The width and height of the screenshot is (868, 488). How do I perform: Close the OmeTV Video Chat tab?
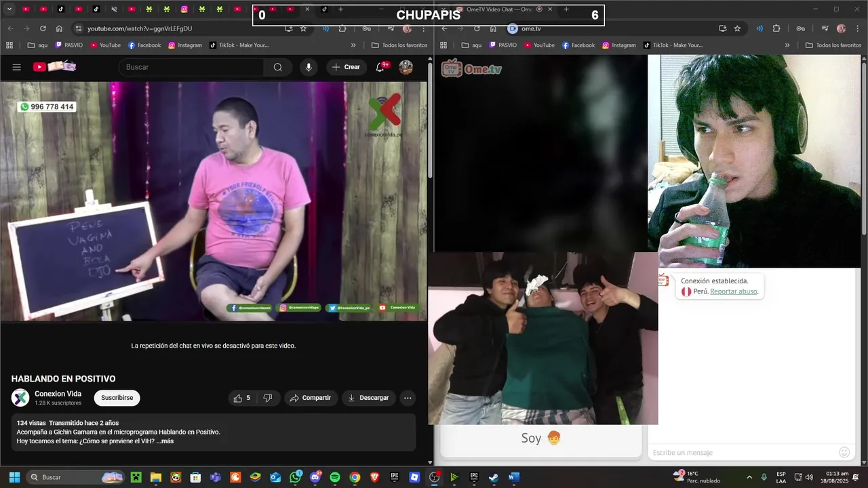[x=550, y=9]
